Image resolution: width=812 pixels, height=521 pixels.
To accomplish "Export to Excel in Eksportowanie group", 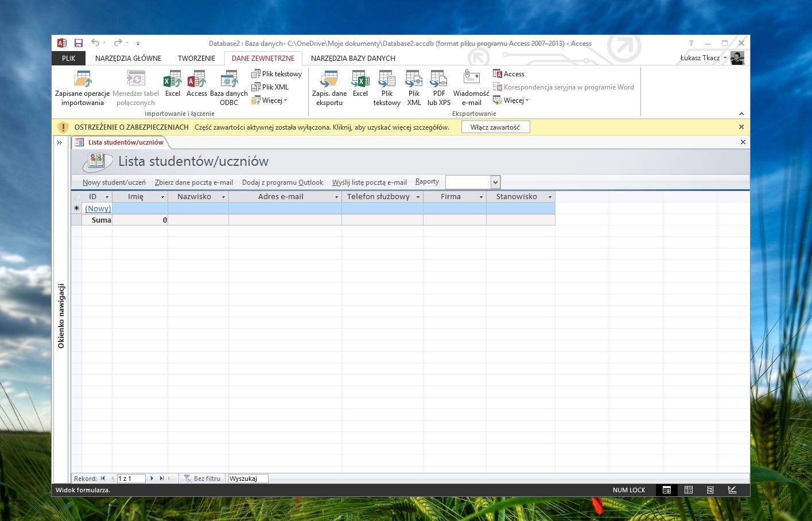I will click(x=360, y=84).
